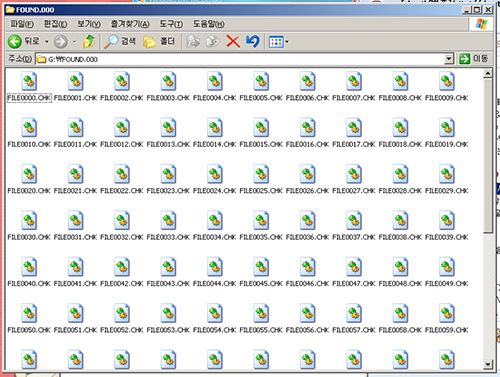Expand the address bar dropdown arrow
Screen dimensions: 500x377
pyautogui.click(x=449, y=59)
